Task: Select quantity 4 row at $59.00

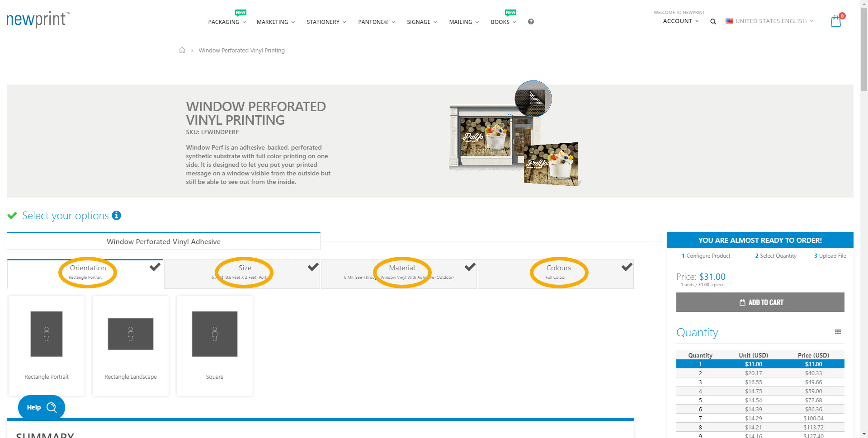Action: (x=760, y=391)
